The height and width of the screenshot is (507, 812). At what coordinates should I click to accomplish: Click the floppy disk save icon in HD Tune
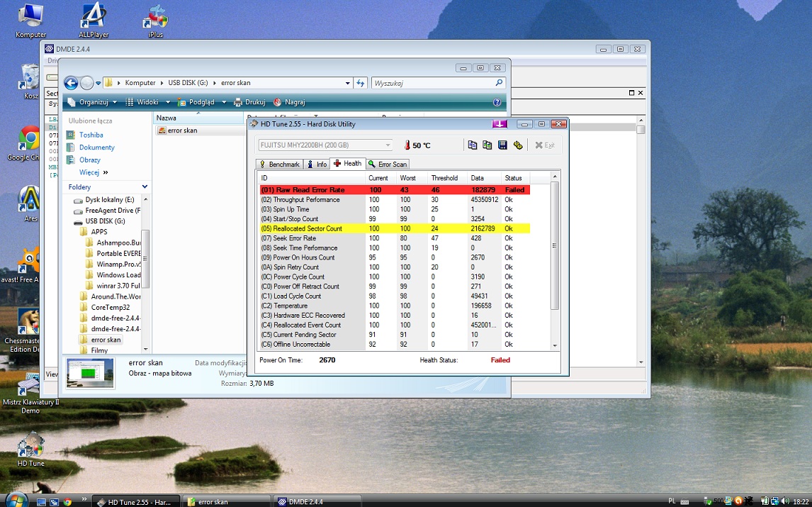pos(502,145)
